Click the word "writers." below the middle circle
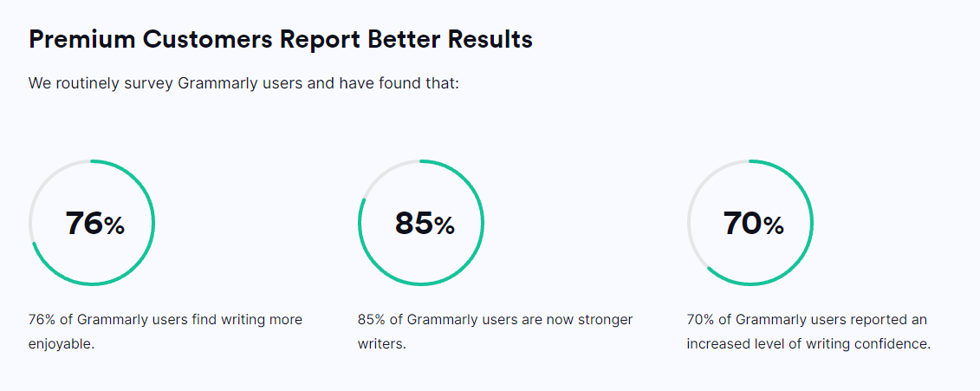 (382, 344)
